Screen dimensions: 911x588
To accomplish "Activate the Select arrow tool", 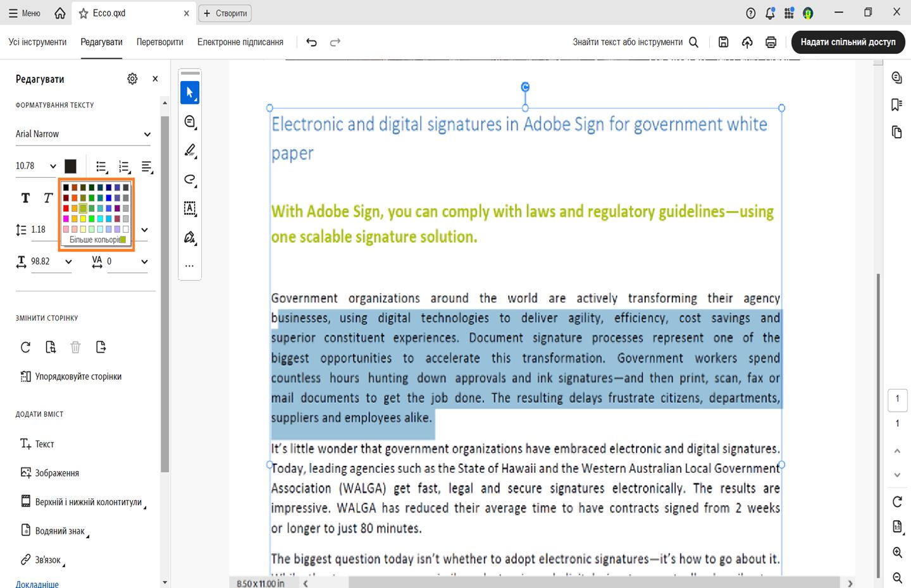I will (x=190, y=92).
